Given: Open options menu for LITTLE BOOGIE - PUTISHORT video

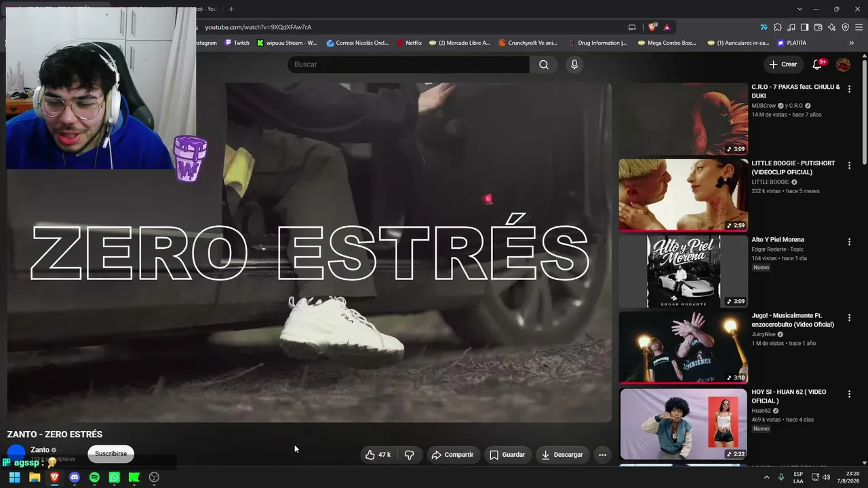Looking at the screenshot, I should 849,165.
